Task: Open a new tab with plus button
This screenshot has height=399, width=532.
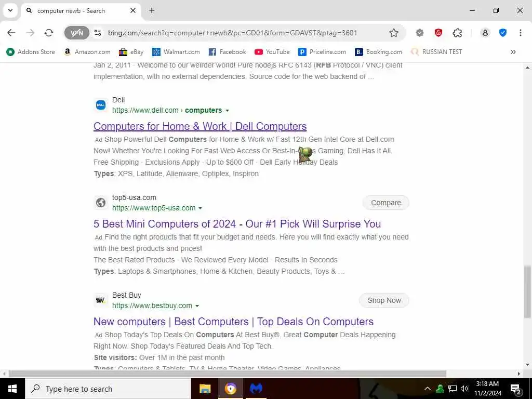Action: coord(152,10)
